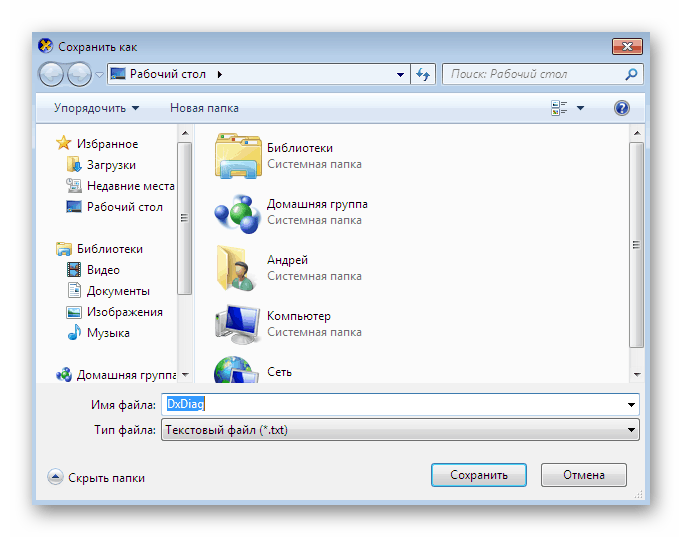The height and width of the screenshot is (537, 682).
Task: Click the Домашняя группа spheres icon in list
Action: pos(237,213)
